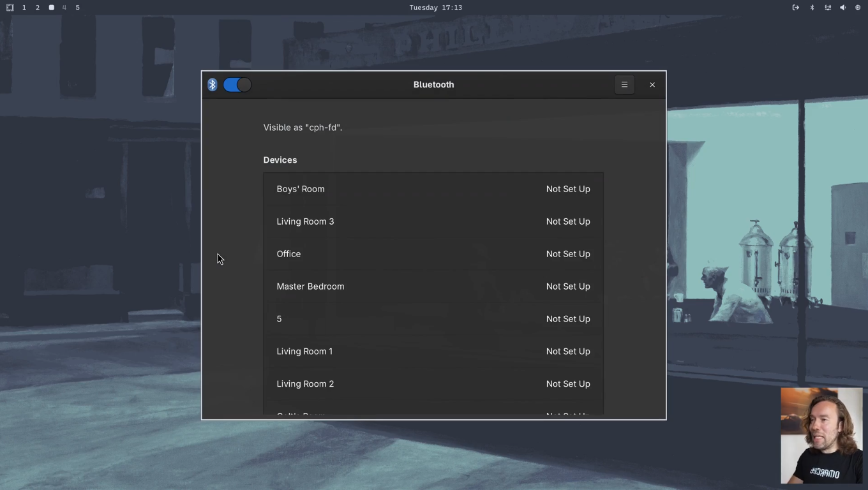Open the hamburger menu in Bluetooth window
The width and height of the screenshot is (868, 490).
click(x=624, y=85)
